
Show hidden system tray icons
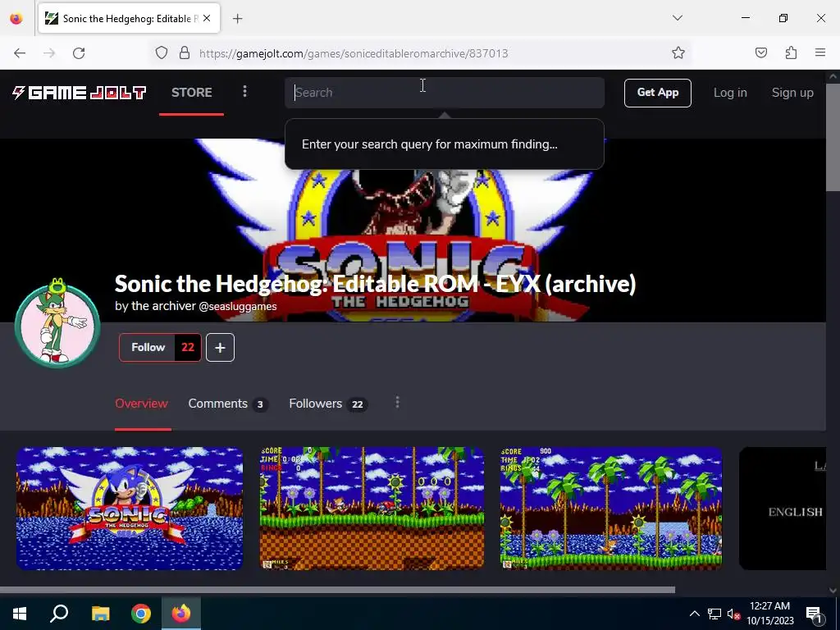[694, 614]
